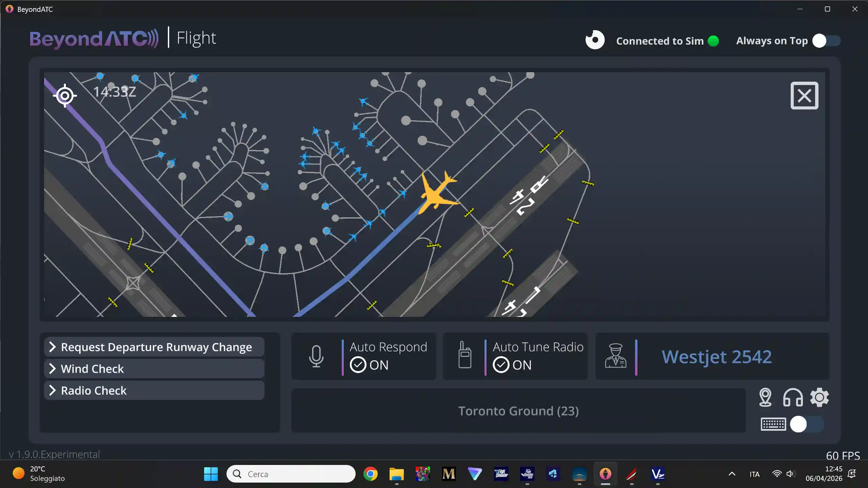Open the clock and date panel

(x=824, y=474)
